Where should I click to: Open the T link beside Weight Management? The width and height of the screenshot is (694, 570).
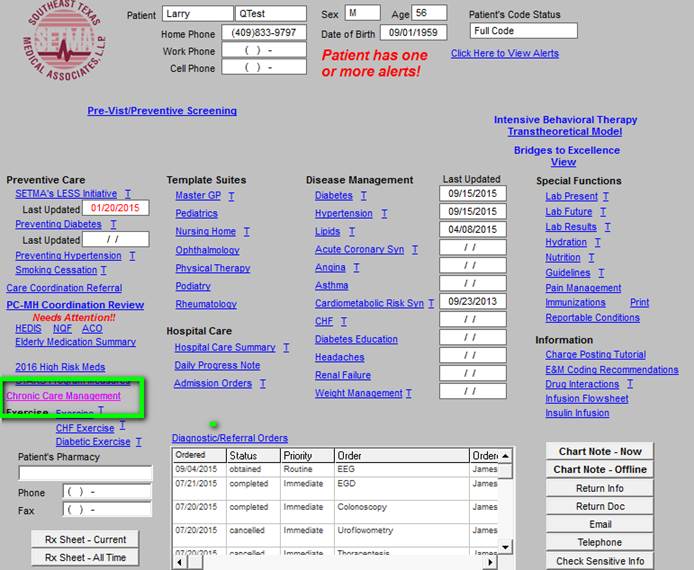pyautogui.click(x=409, y=393)
